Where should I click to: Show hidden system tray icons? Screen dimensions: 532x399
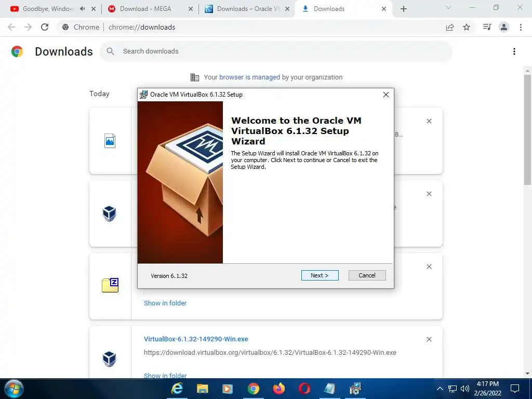point(440,389)
